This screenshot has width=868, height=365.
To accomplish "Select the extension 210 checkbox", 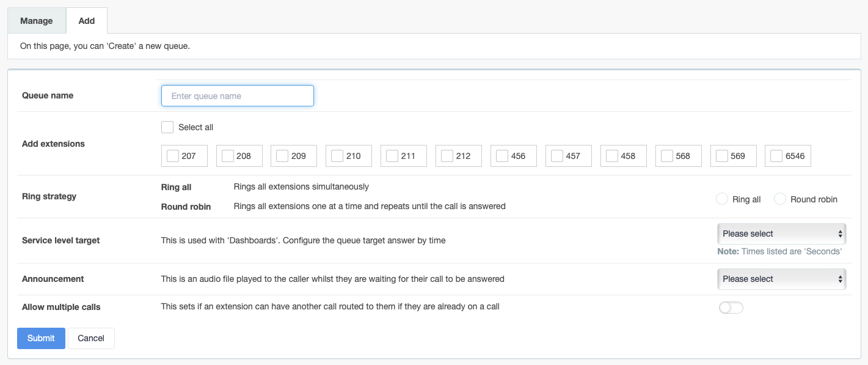I will (x=337, y=156).
